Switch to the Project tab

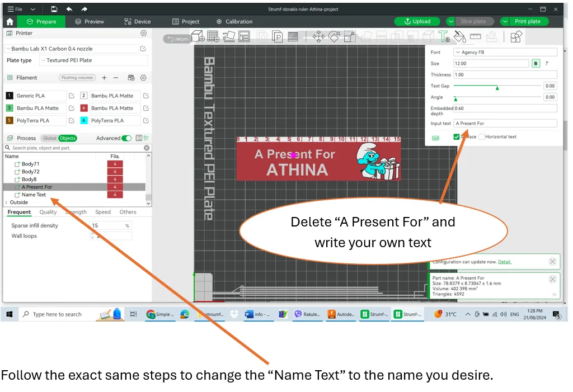186,22
